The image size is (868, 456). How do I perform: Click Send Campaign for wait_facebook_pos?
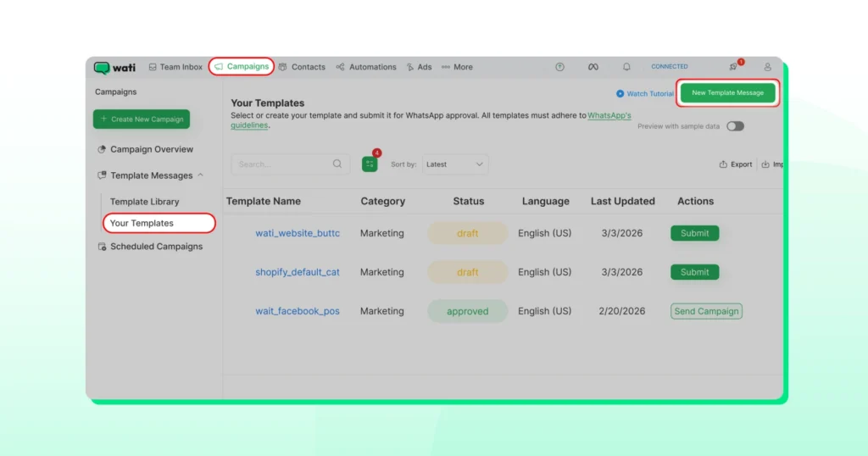pos(706,311)
